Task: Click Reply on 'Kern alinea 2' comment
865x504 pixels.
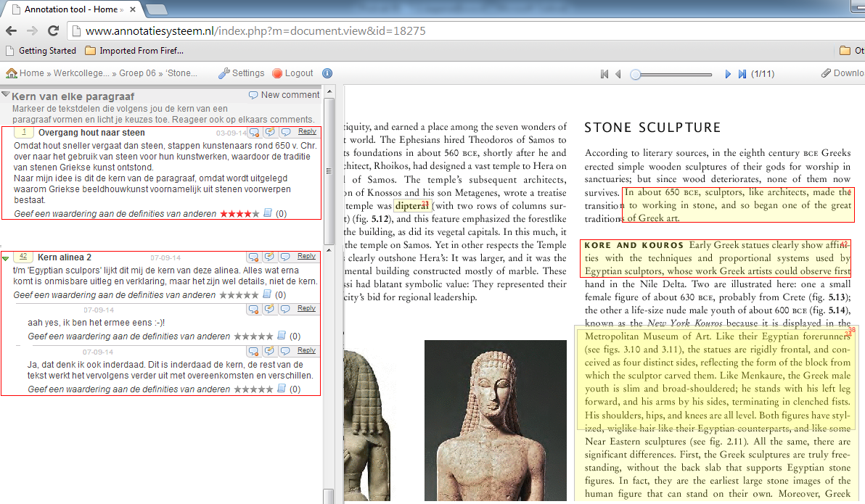Action: [x=307, y=257]
